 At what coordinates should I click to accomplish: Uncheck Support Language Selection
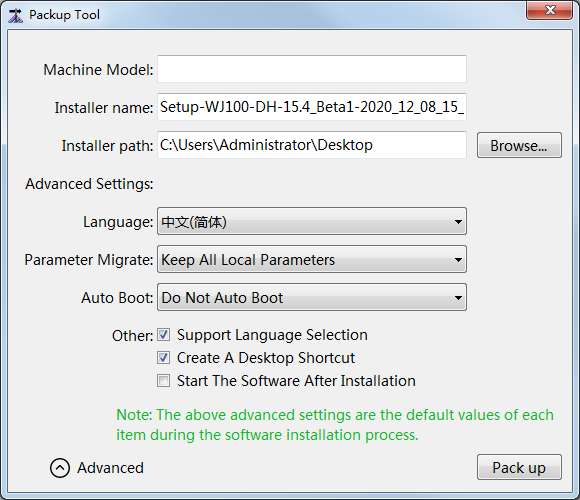(163, 335)
